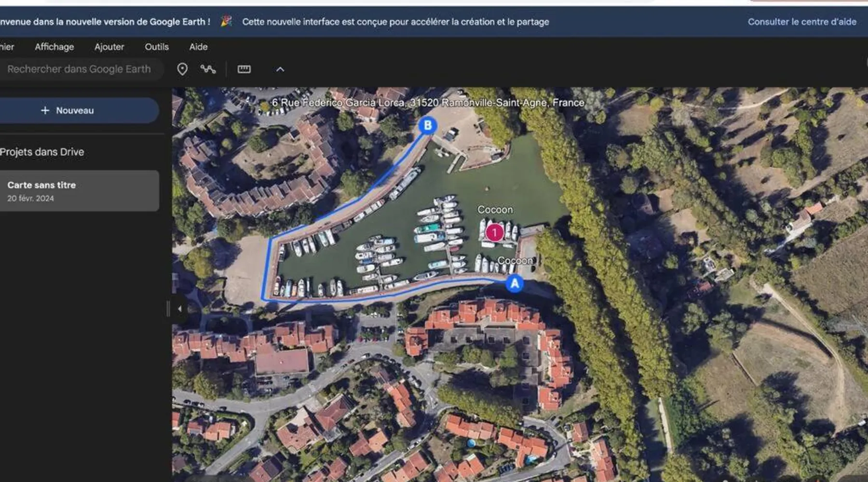Click the party popper emoji in banner
This screenshot has height=482, width=868.
226,21
